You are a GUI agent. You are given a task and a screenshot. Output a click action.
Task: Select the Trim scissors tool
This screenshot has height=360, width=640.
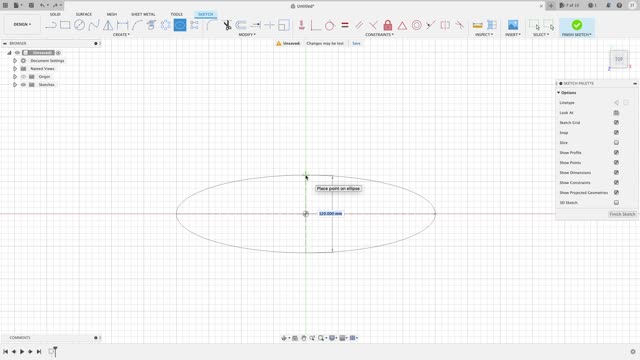(227, 25)
